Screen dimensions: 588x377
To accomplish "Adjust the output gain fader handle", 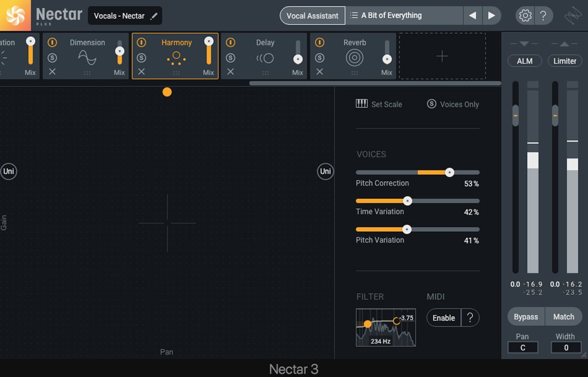I will (555, 116).
